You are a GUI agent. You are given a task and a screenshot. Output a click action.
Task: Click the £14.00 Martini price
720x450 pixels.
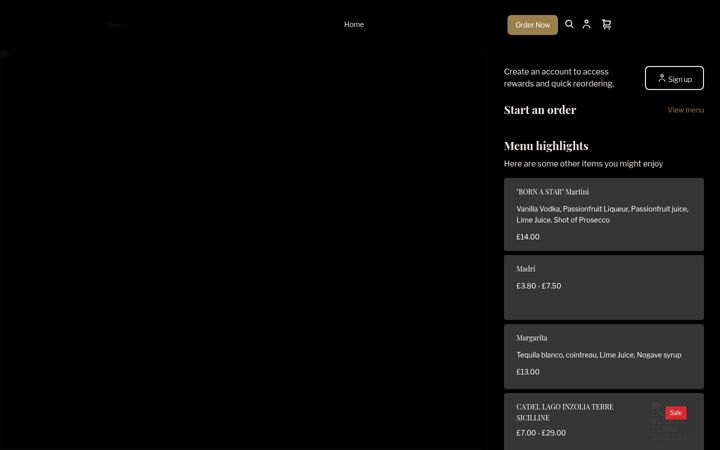coord(528,237)
